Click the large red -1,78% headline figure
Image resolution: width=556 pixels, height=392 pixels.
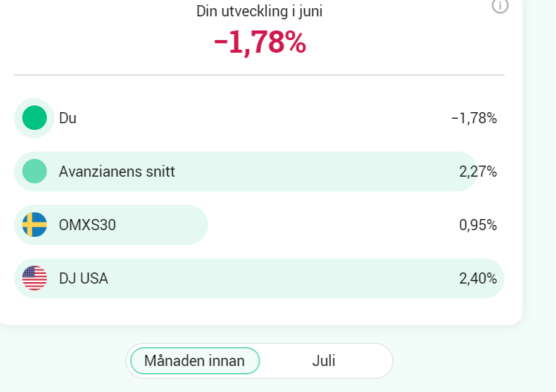[259, 43]
